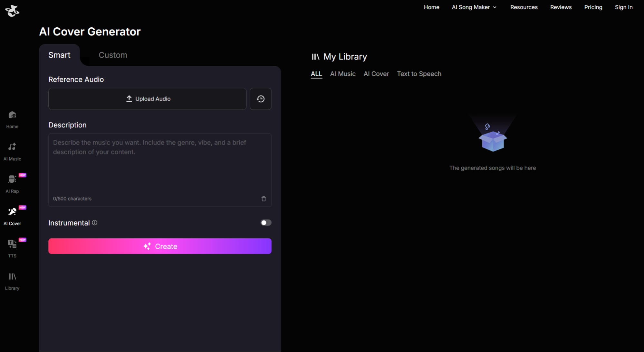This screenshot has width=644, height=352.
Task: Toggle the Instrumental switch on
Action: coord(266,223)
